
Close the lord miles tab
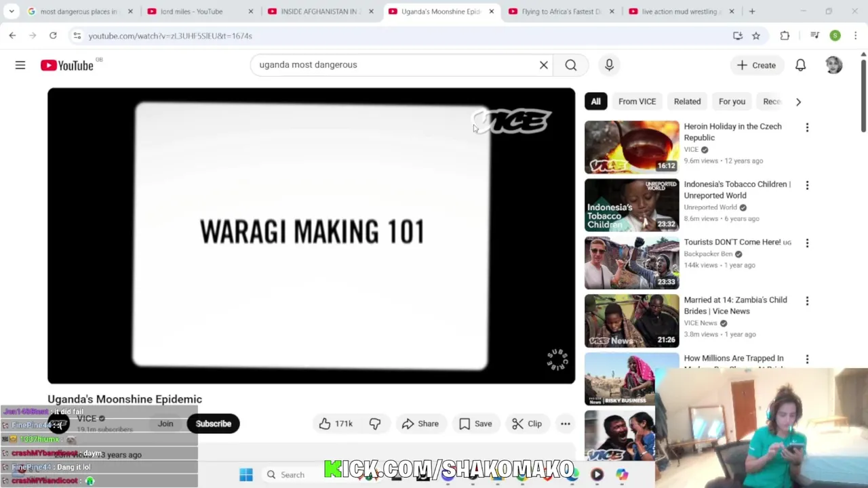251,12
